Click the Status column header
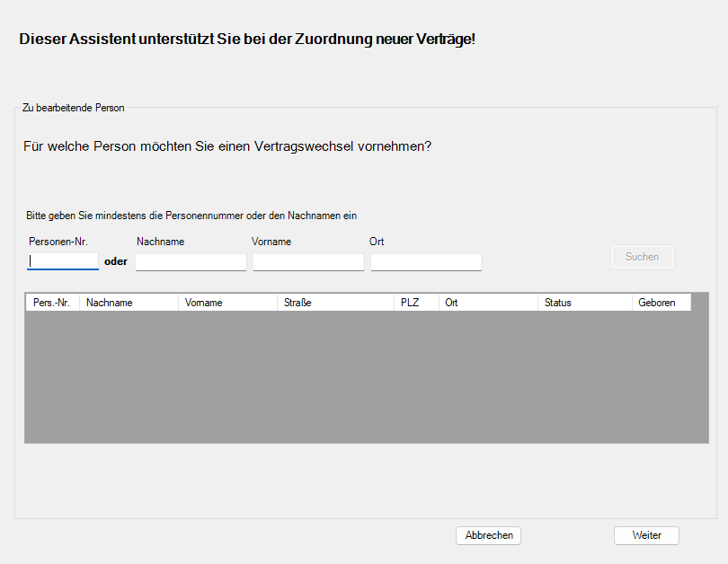 556,303
